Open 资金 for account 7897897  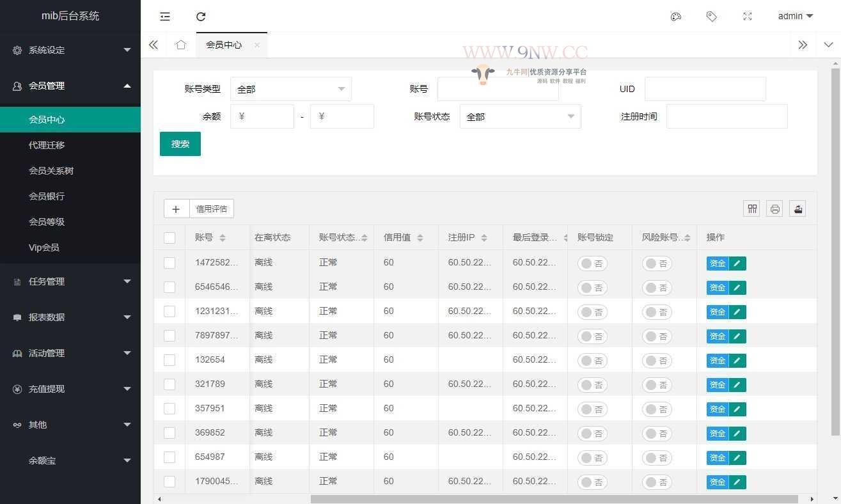718,336
